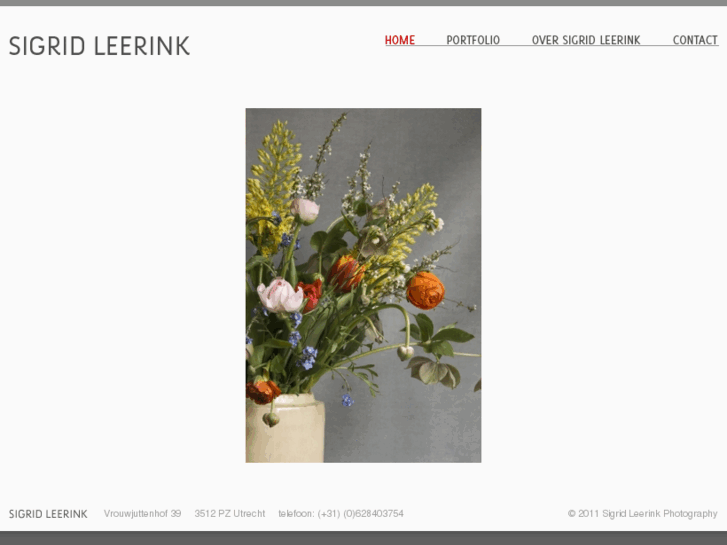Click the dark grey bar below footer
This screenshot has height=545, width=727.
364,538
